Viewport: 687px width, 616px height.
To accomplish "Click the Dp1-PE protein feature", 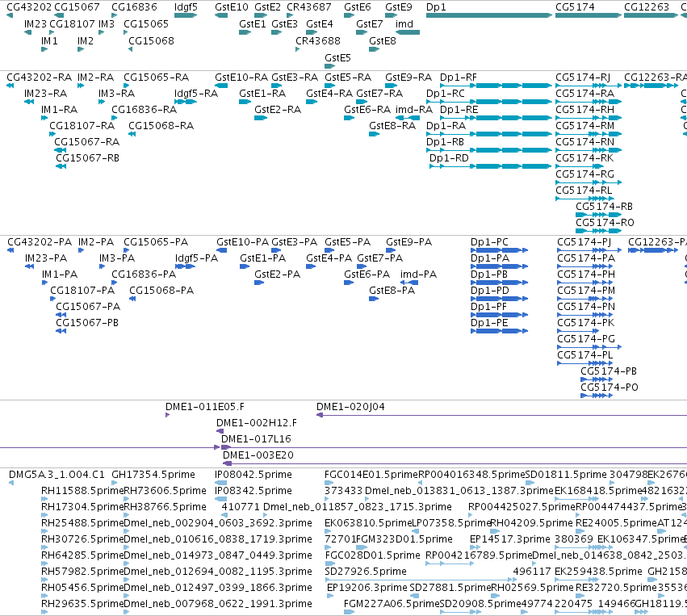I will (x=499, y=331).
